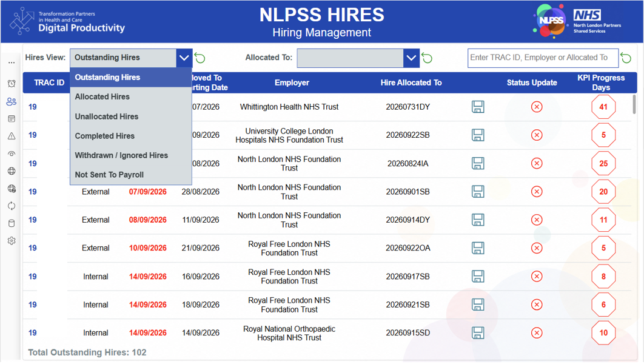This screenshot has height=364, width=644.
Task: Click status update X for 20260922OA
Action: pyautogui.click(x=537, y=248)
